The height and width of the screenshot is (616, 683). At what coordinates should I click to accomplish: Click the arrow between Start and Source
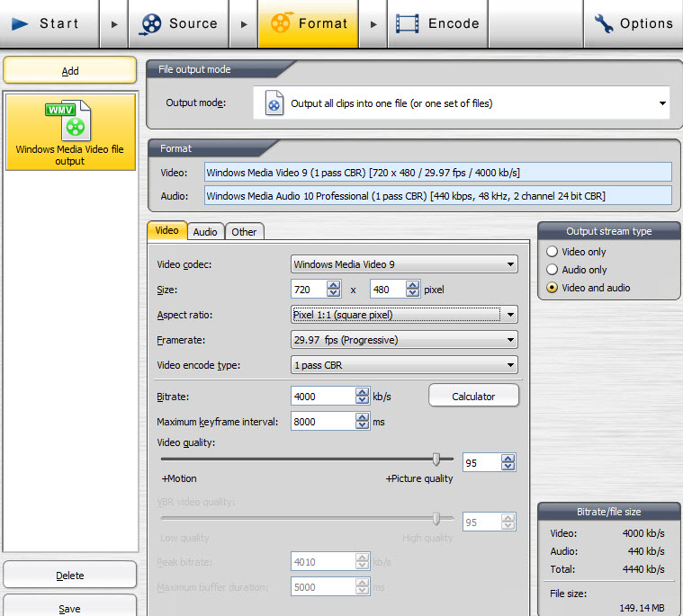click(x=114, y=24)
